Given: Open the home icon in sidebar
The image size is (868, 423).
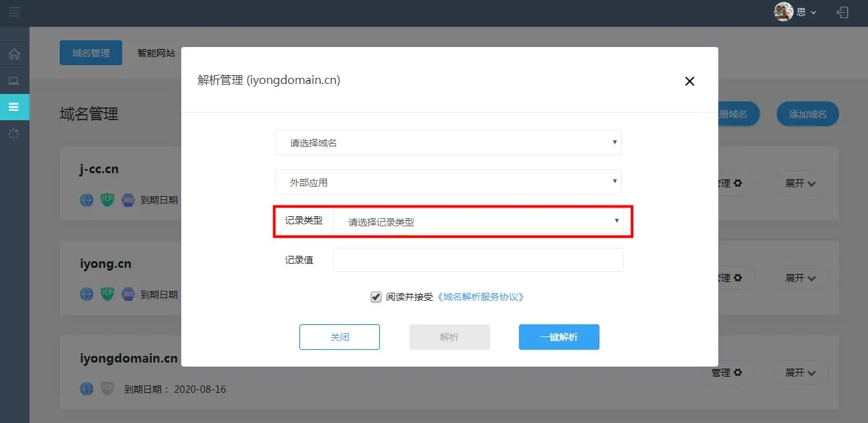Looking at the screenshot, I should coord(14,54).
